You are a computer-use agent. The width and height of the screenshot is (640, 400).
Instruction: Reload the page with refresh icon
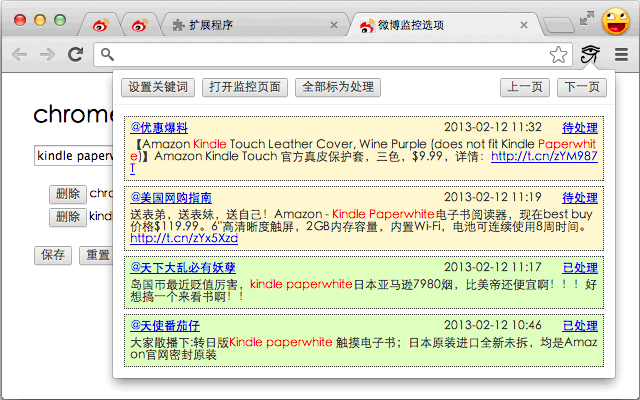(x=76, y=54)
